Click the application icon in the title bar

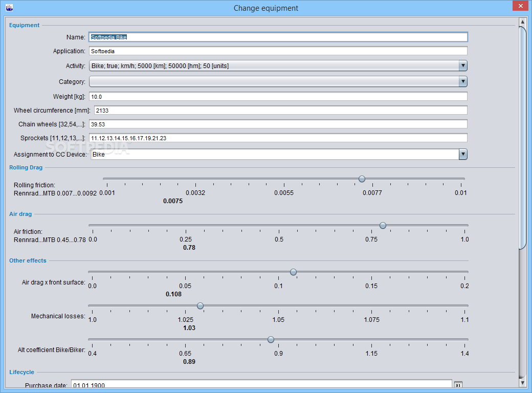pos(9,8)
